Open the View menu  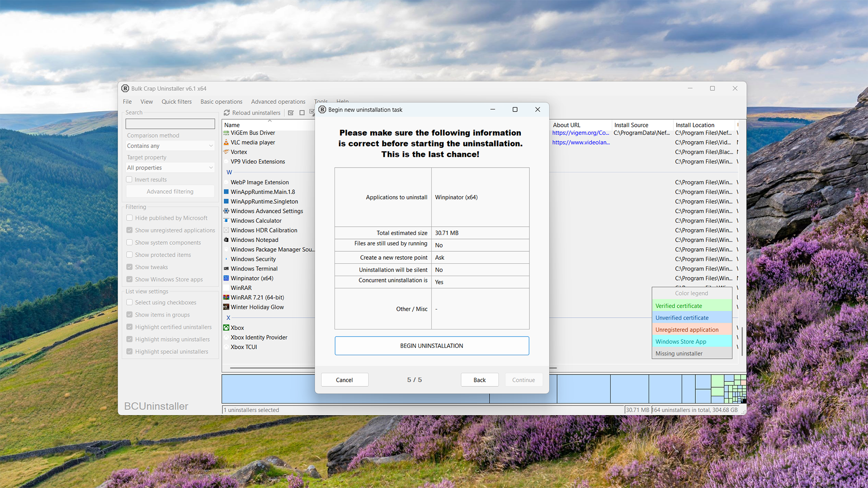pos(146,102)
